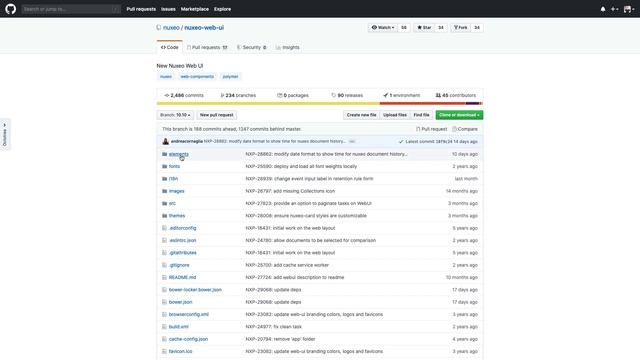View the 234 branches
The height and width of the screenshot is (360, 640).
(x=238, y=95)
